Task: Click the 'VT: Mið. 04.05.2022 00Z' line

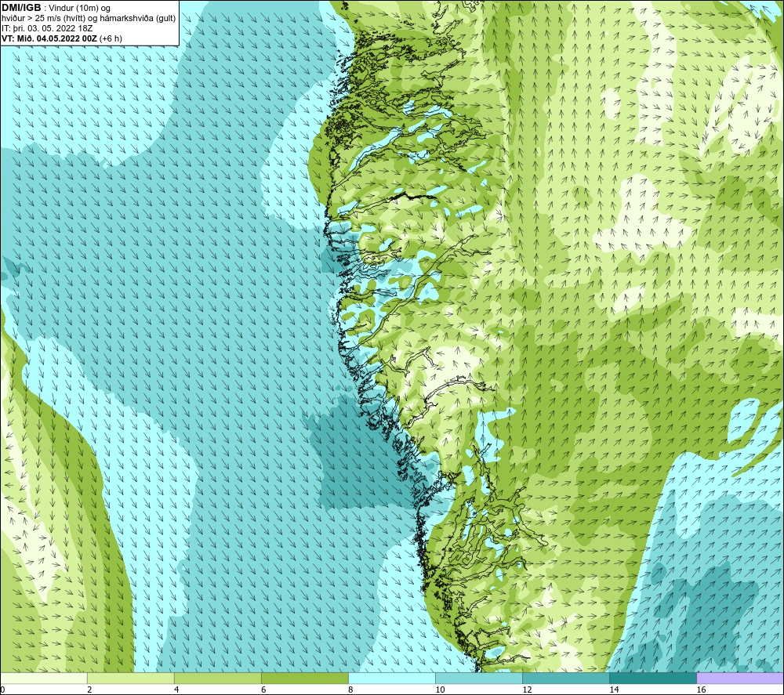Action: tap(49, 38)
